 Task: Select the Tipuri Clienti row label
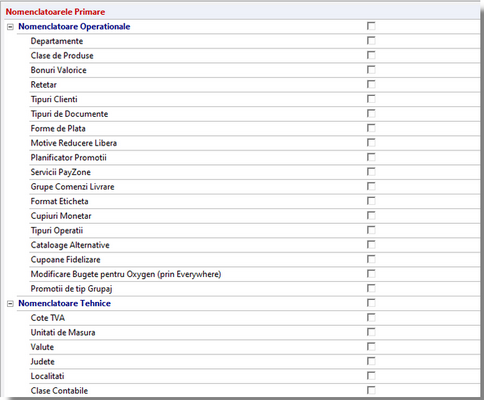[x=54, y=99]
